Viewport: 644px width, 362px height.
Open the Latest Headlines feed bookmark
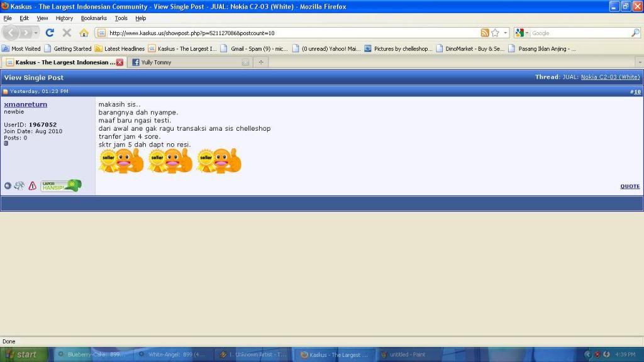pyautogui.click(x=120, y=48)
